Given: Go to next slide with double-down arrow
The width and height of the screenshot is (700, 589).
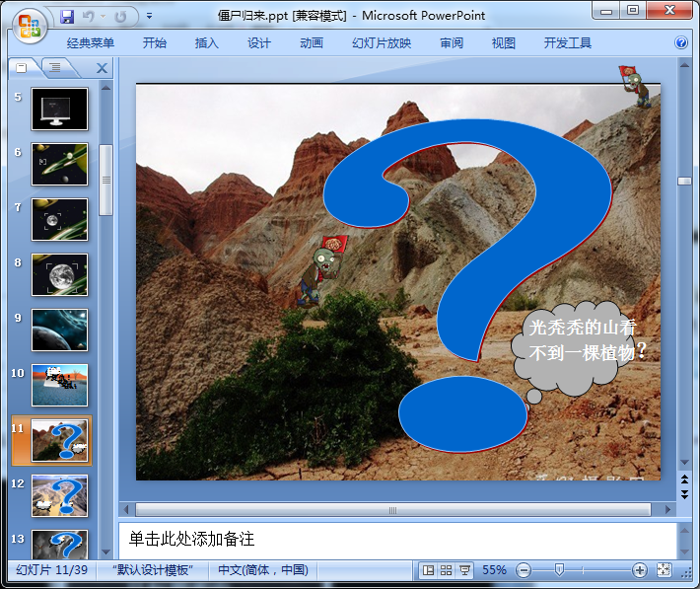Looking at the screenshot, I should pos(684,494).
